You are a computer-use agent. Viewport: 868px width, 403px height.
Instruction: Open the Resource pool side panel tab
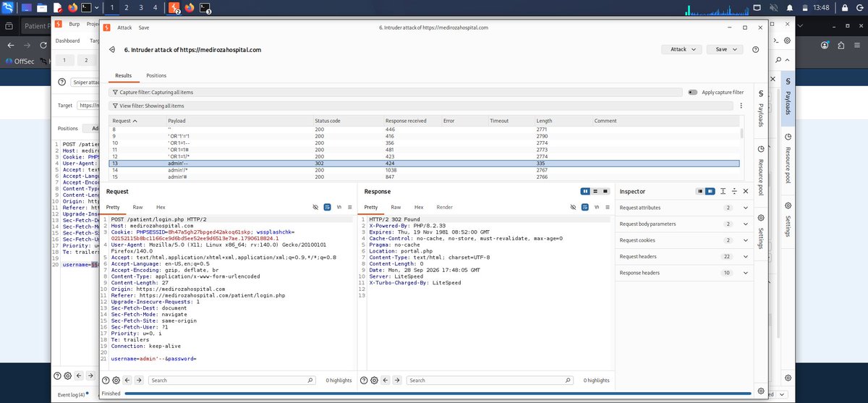click(x=760, y=171)
